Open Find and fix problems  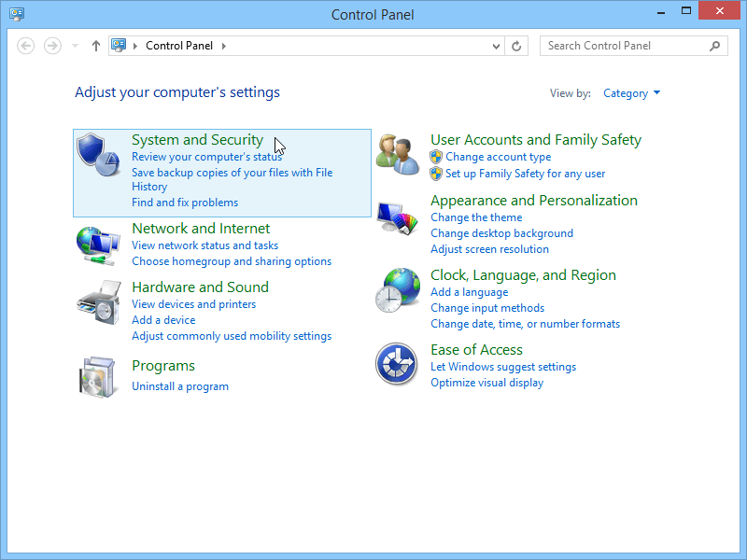(185, 203)
